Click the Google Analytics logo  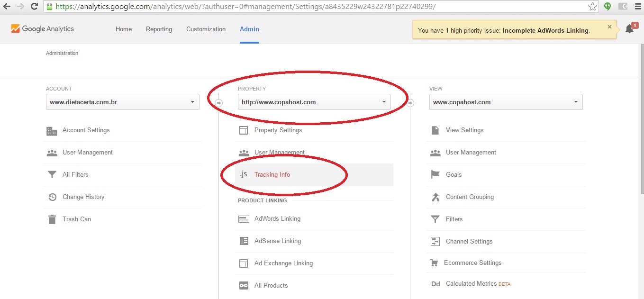click(42, 29)
